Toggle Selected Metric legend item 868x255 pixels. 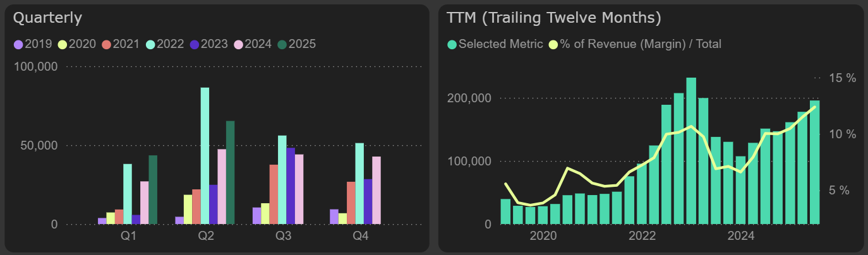(495, 44)
